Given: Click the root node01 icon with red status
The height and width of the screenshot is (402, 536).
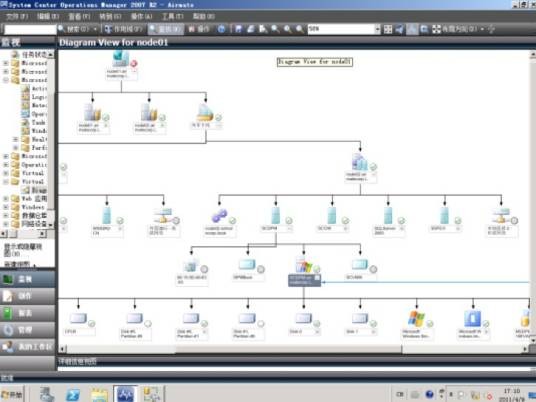Looking at the screenshot, I should 122,58.
